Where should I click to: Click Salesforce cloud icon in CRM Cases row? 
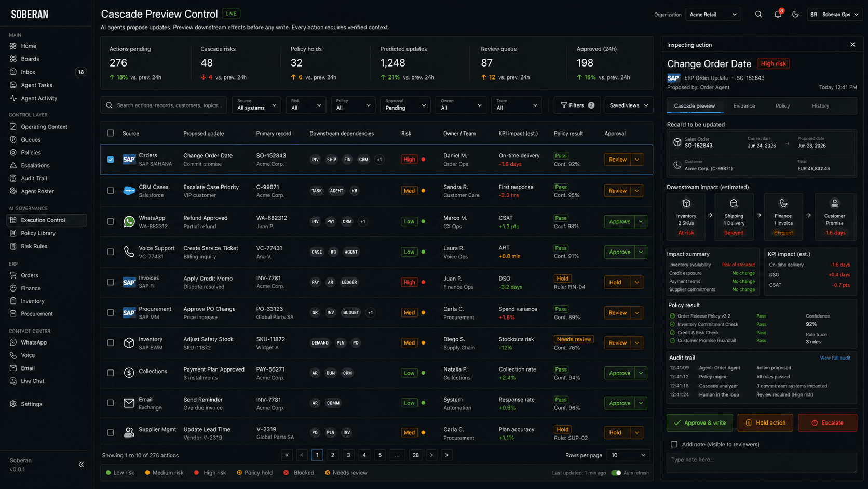point(129,191)
